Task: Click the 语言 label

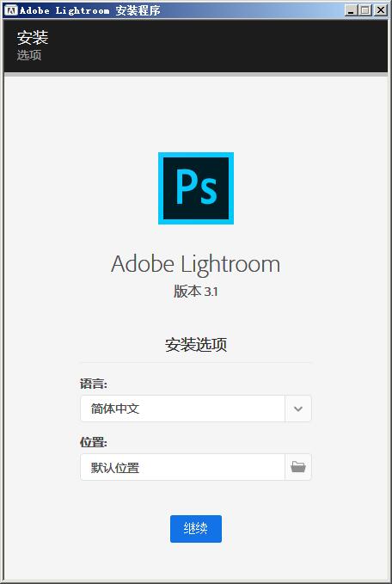Action: click(94, 384)
